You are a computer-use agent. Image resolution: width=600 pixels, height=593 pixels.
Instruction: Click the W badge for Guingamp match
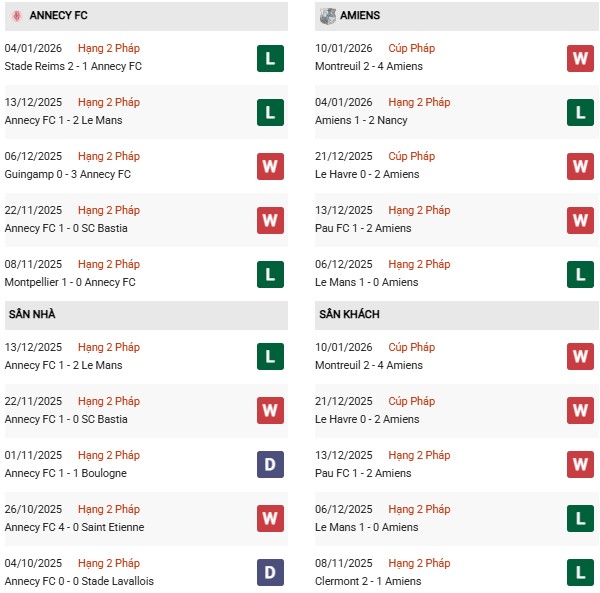(270, 166)
